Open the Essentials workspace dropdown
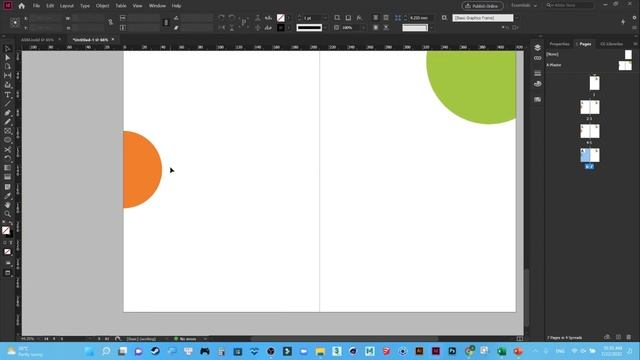Image resolution: width=640 pixels, height=360 pixels. point(524,6)
